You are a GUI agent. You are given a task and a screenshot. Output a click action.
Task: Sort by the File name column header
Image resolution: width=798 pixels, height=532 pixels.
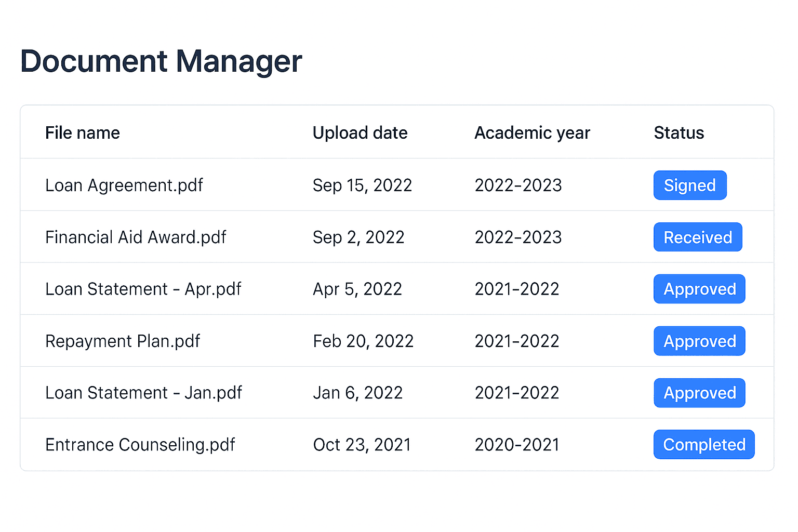pyautogui.click(x=83, y=133)
